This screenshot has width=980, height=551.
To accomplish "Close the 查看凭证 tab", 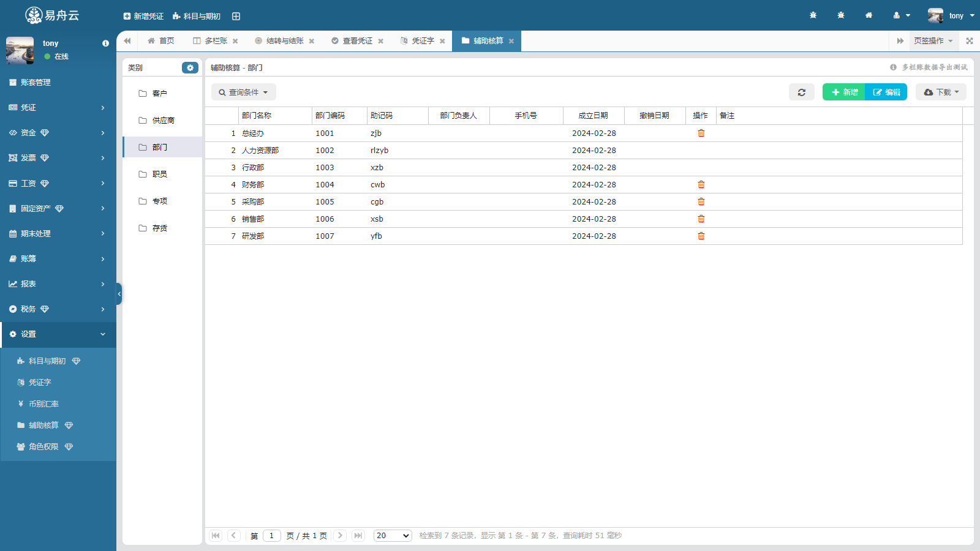I will pyautogui.click(x=381, y=41).
